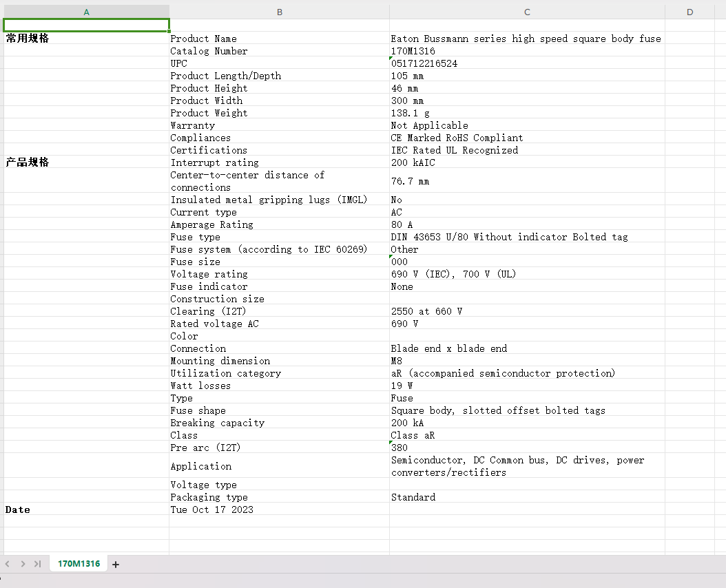
Task: Select 'Square body, slotted offset bolted tags'
Action: coord(528,410)
